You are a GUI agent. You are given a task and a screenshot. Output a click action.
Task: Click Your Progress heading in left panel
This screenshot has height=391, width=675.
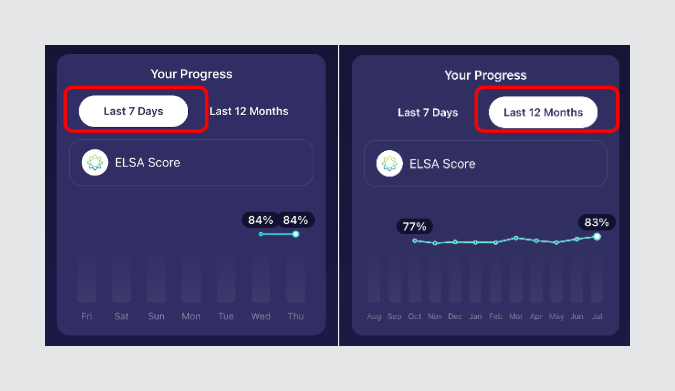click(191, 74)
